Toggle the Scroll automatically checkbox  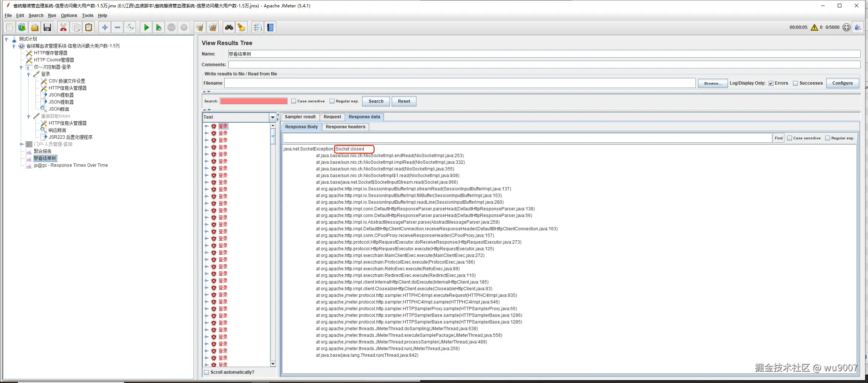pyautogui.click(x=207, y=372)
